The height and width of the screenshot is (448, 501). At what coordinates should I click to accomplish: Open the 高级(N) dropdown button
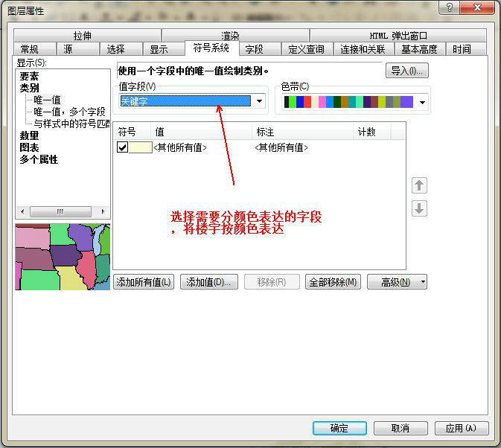pos(397,282)
